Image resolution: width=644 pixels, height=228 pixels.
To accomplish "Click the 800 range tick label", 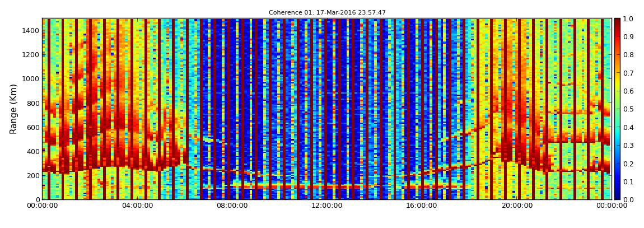I will pos(33,103).
